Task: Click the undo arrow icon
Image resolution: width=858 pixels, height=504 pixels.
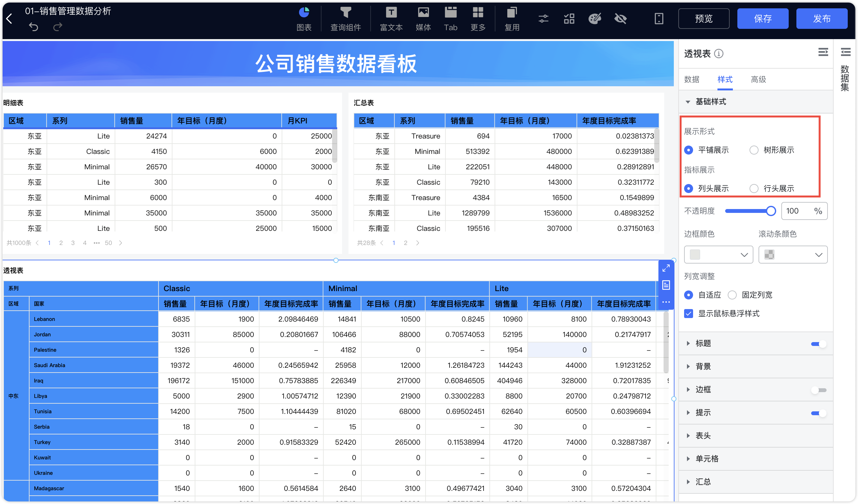Action: click(33, 27)
